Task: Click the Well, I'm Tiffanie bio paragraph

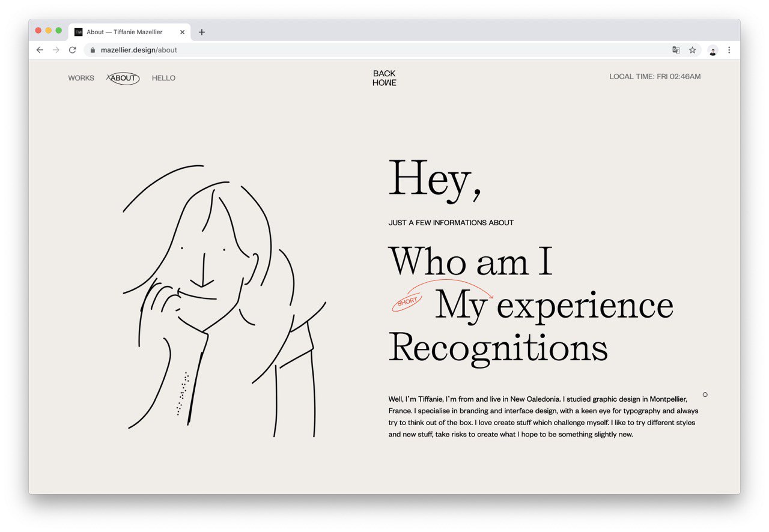Action: pos(543,416)
